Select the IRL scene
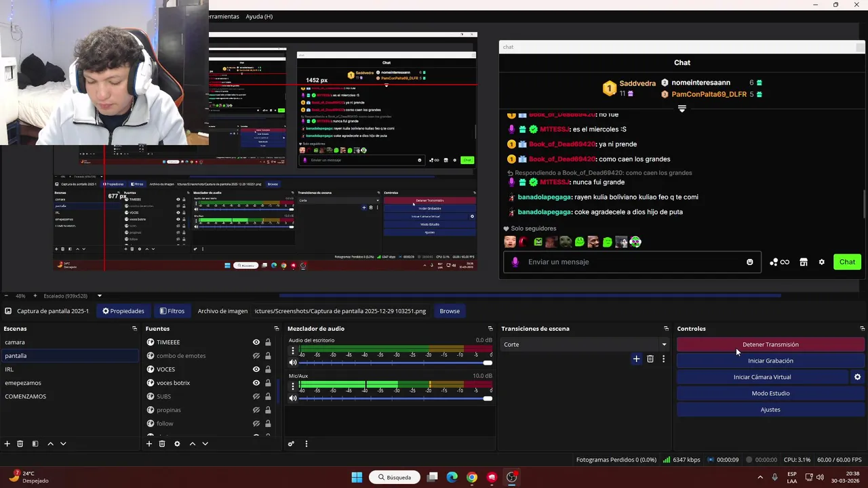This screenshot has width=868, height=488. click(x=69, y=369)
